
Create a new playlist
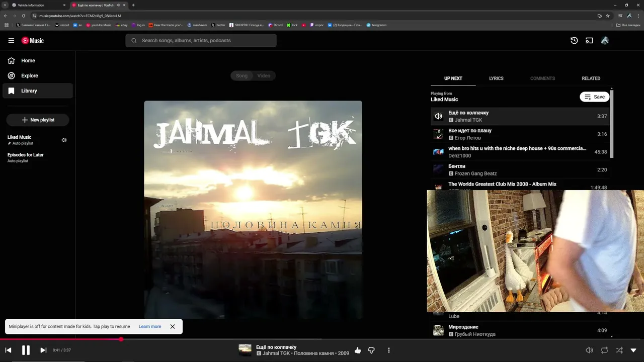[38, 120]
